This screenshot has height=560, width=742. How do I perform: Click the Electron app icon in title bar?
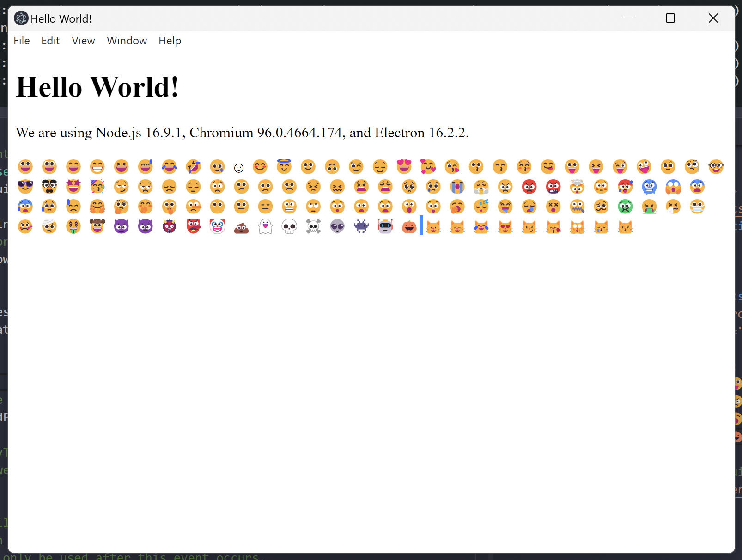[21, 18]
